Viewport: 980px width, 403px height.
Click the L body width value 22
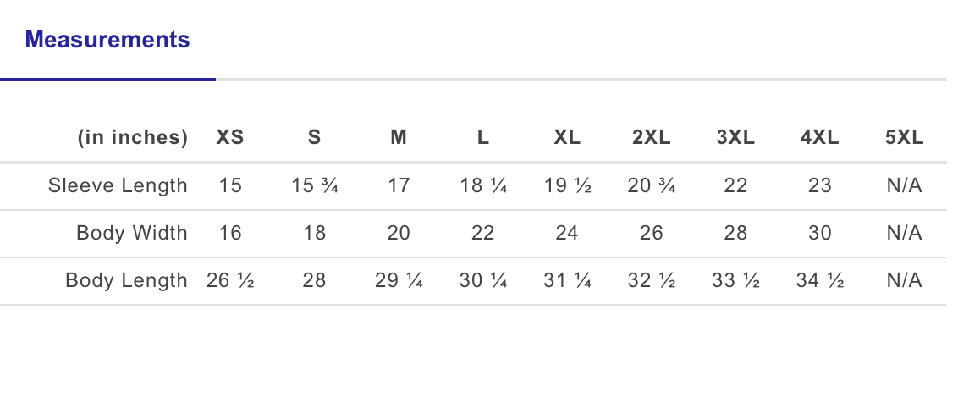coord(482,233)
